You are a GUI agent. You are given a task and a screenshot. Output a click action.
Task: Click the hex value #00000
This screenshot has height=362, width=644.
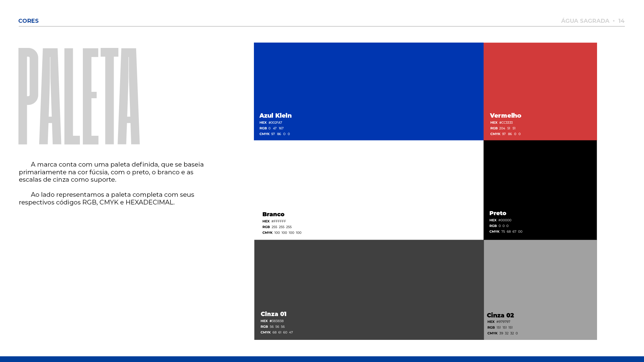pyautogui.click(x=505, y=220)
